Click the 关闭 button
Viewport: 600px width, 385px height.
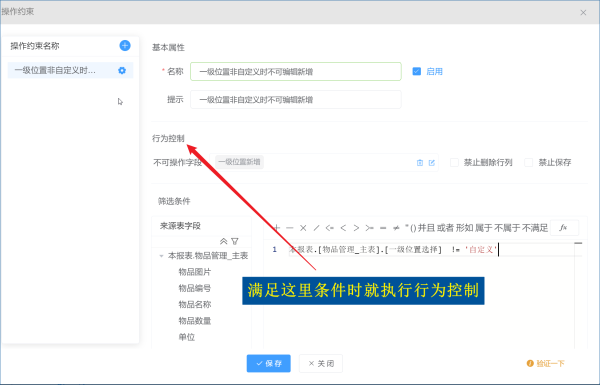tap(321, 363)
